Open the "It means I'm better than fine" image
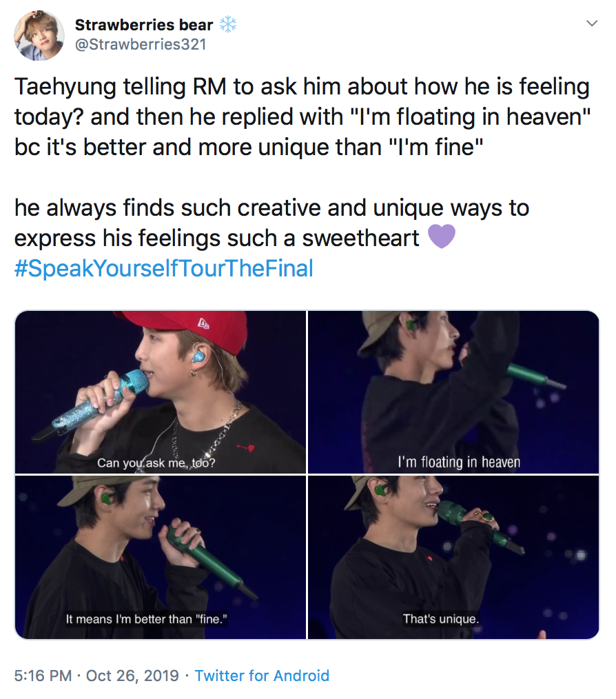Viewport: 616px width, 699px height. [161, 557]
